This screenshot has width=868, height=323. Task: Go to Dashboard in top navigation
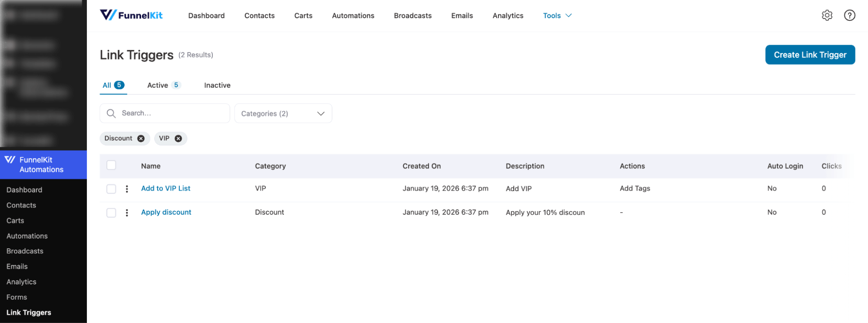pos(206,16)
